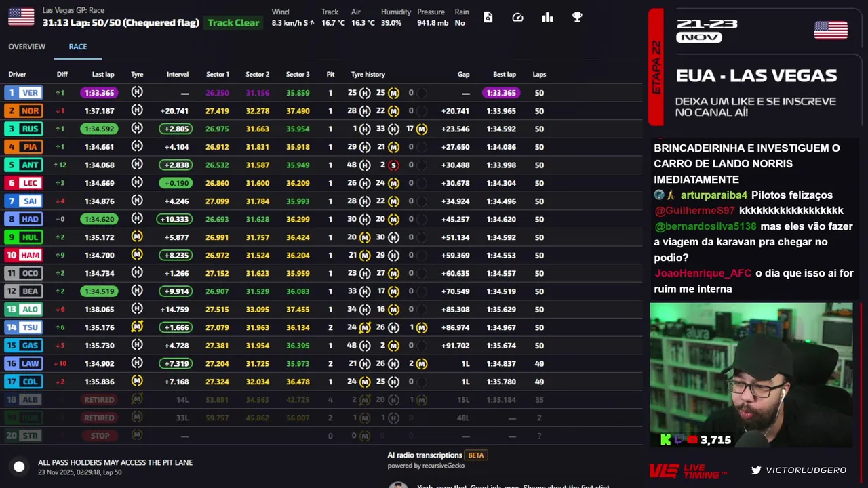Select the retired ALB driver badge

(x=24, y=399)
